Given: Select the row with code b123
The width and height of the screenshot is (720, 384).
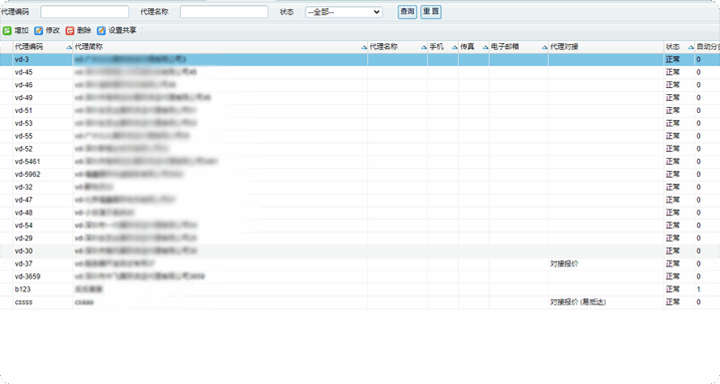Looking at the screenshot, I should pyautogui.click(x=360, y=289).
